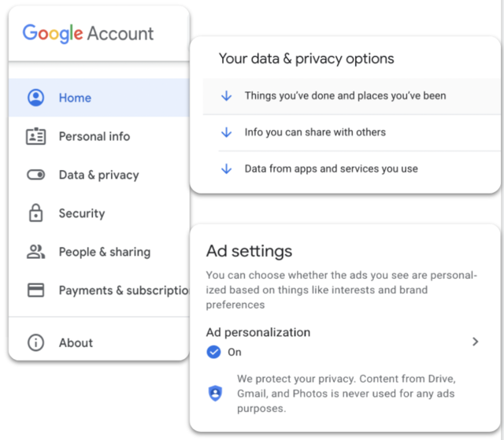The image size is (504, 440).
Task: Click the About info circle icon
Action: click(35, 342)
